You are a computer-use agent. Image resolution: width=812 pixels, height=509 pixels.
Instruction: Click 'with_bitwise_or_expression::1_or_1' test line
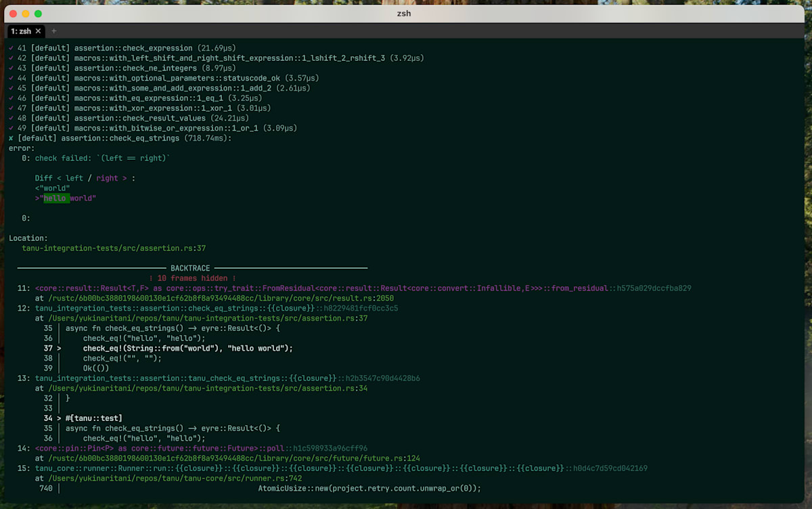click(153, 128)
